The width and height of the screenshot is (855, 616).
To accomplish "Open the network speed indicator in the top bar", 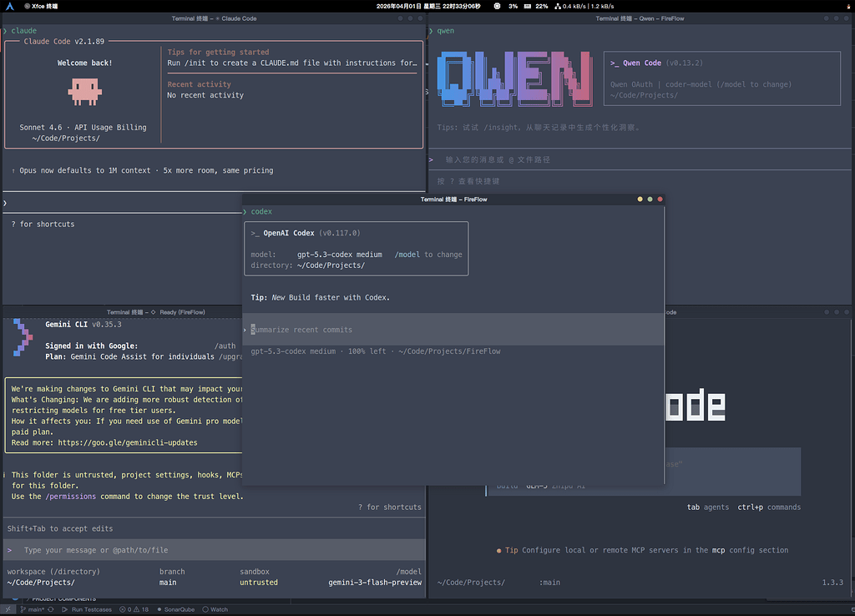I will point(584,6).
